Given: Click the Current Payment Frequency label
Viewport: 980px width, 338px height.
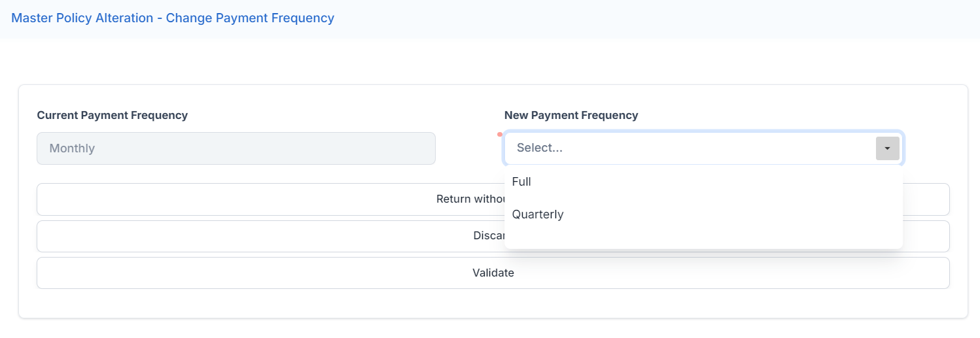Looking at the screenshot, I should [x=112, y=115].
